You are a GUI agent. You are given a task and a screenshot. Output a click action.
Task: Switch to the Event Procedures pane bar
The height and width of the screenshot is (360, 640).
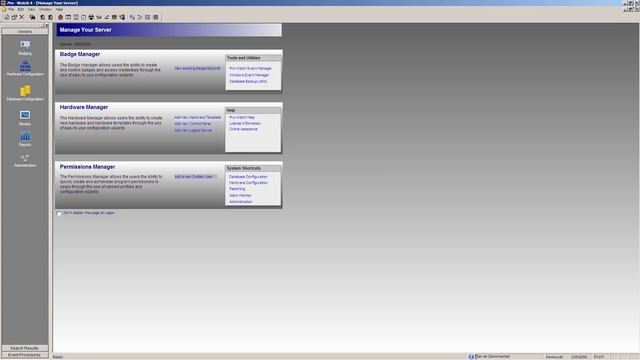(x=24, y=355)
